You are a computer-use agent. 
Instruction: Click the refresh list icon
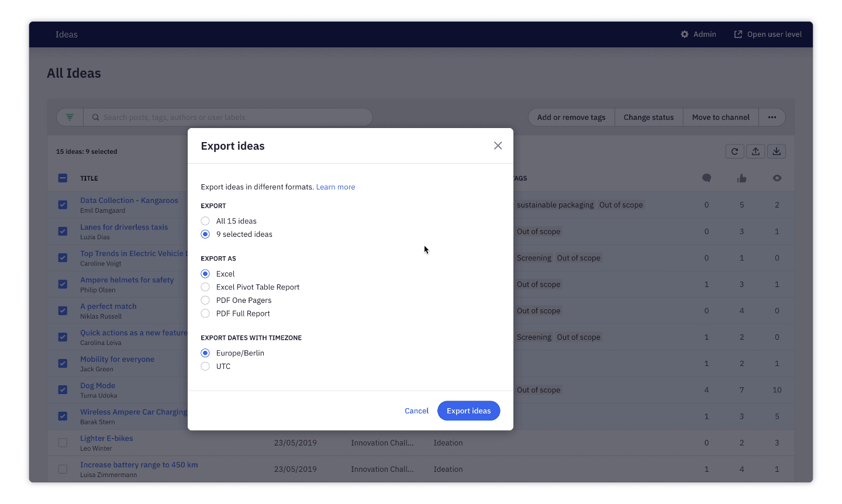point(734,151)
